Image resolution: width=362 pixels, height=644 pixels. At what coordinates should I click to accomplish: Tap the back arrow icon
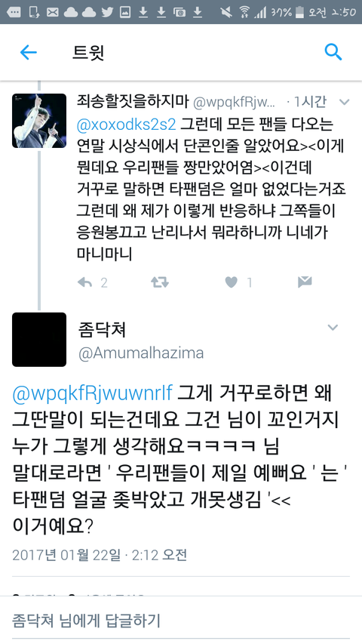(29, 53)
